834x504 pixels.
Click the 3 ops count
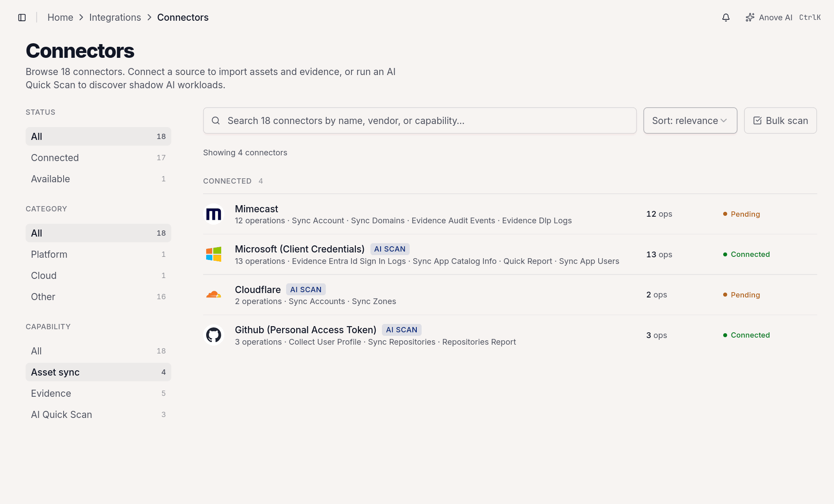(x=657, y=335)
